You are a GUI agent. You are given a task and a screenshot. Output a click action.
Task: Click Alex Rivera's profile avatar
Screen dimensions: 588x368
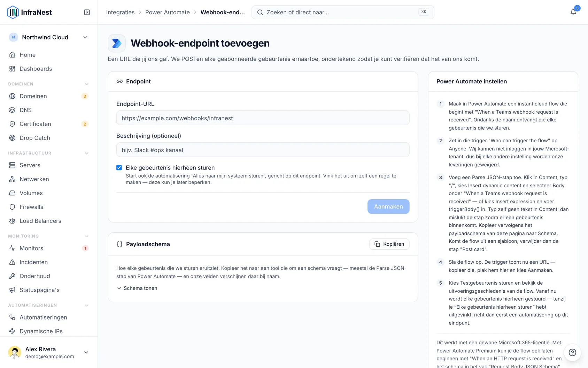pyautogui.click(x=15, y=352)
